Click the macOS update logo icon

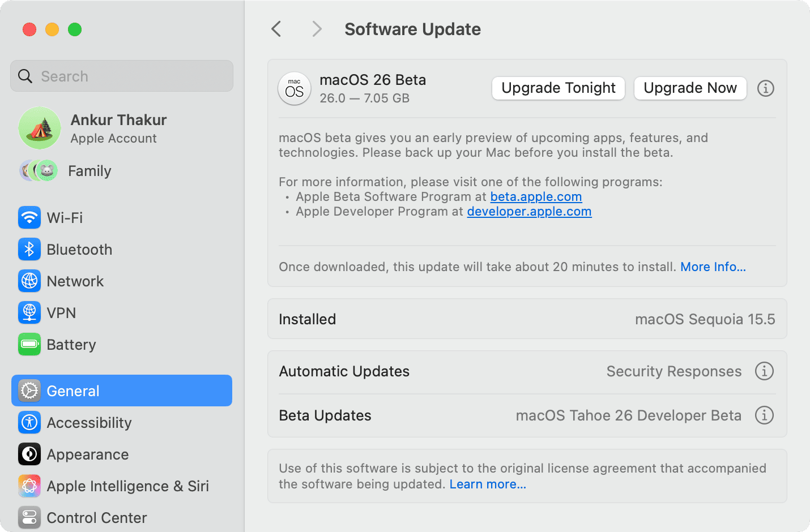pyautogui.click(x=295, y=88)
